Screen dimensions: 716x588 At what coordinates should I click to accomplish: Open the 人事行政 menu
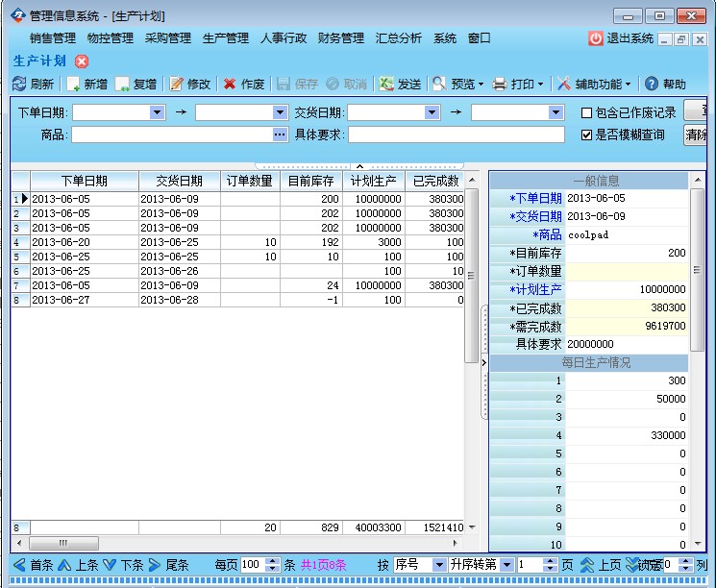pos(284,38)
